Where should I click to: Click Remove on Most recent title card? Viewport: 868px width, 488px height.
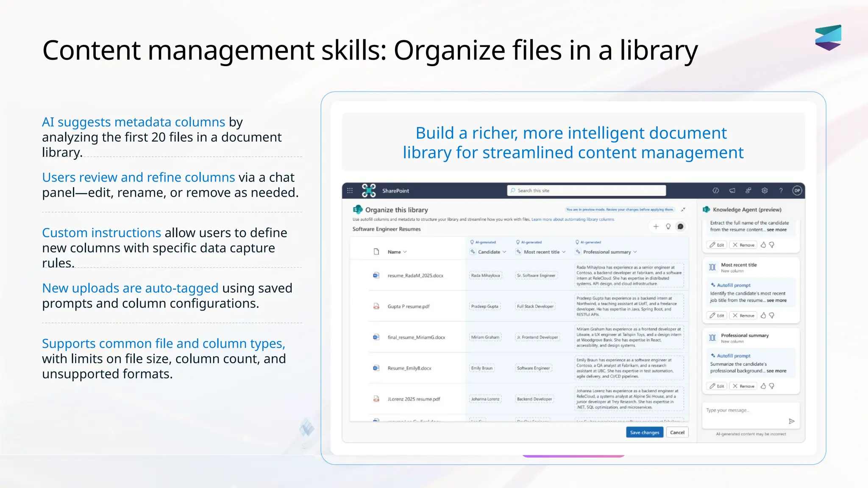(743, 315)
